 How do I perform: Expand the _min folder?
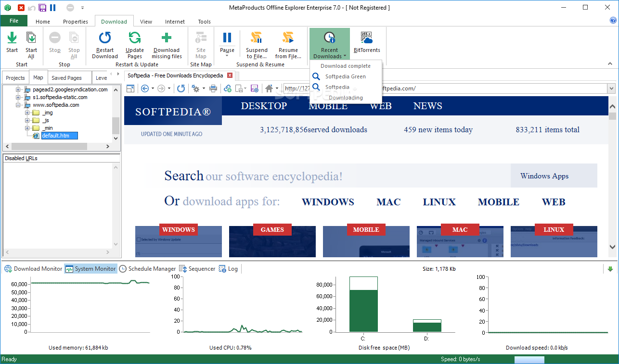(27, 128)
